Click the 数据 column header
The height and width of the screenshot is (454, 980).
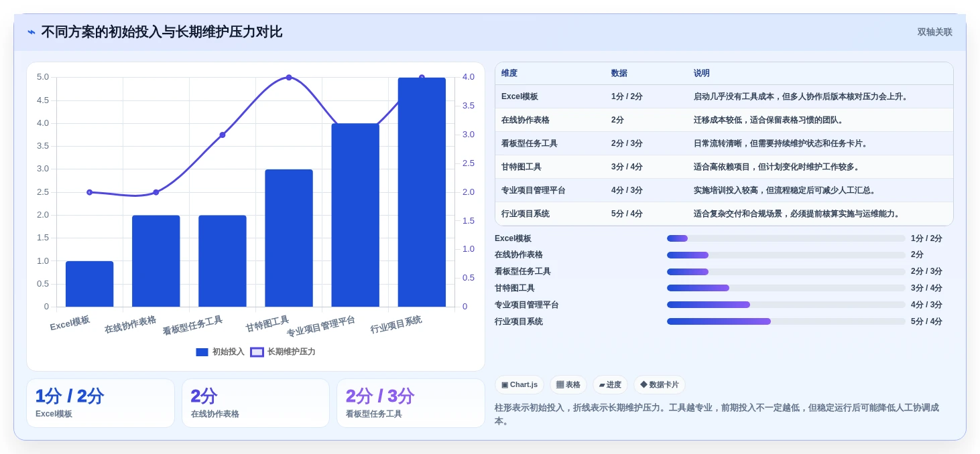pyautogui.click(x=619, y=74)
